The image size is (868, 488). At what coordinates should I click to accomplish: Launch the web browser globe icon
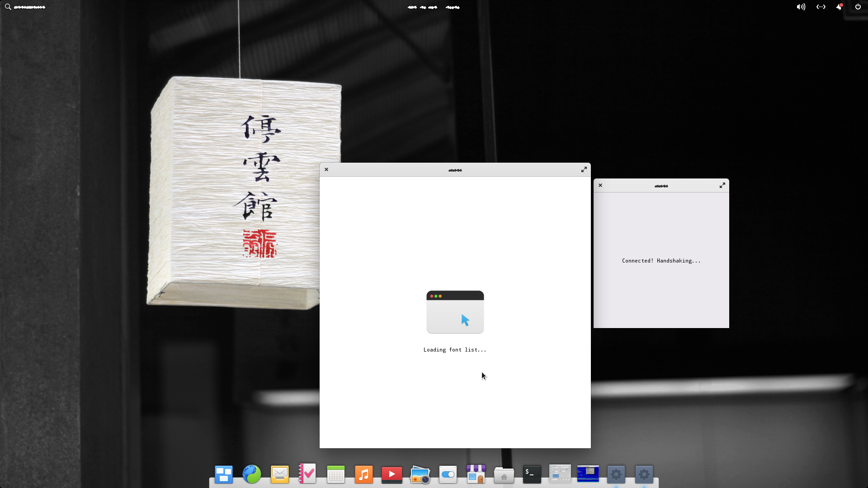(252, 474)
